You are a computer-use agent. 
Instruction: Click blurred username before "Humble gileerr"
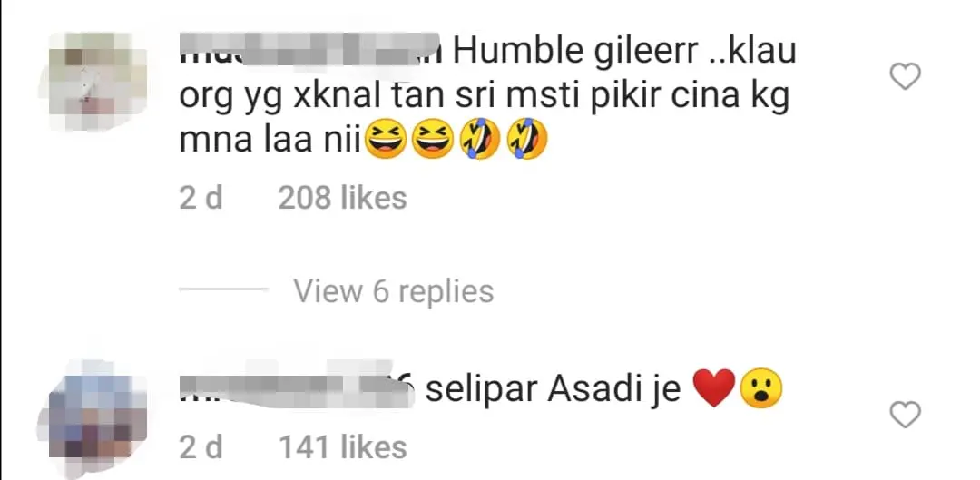[x=311, y=49]
